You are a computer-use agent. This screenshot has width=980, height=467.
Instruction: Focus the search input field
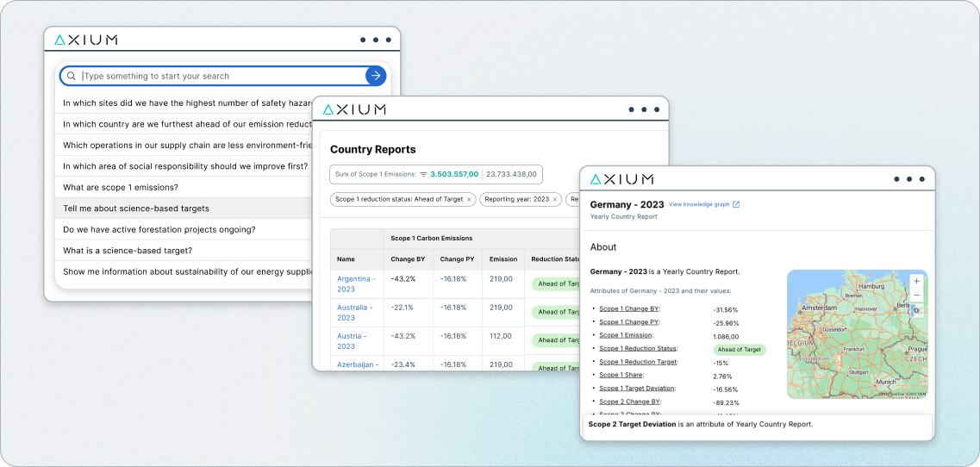(222, 76)
